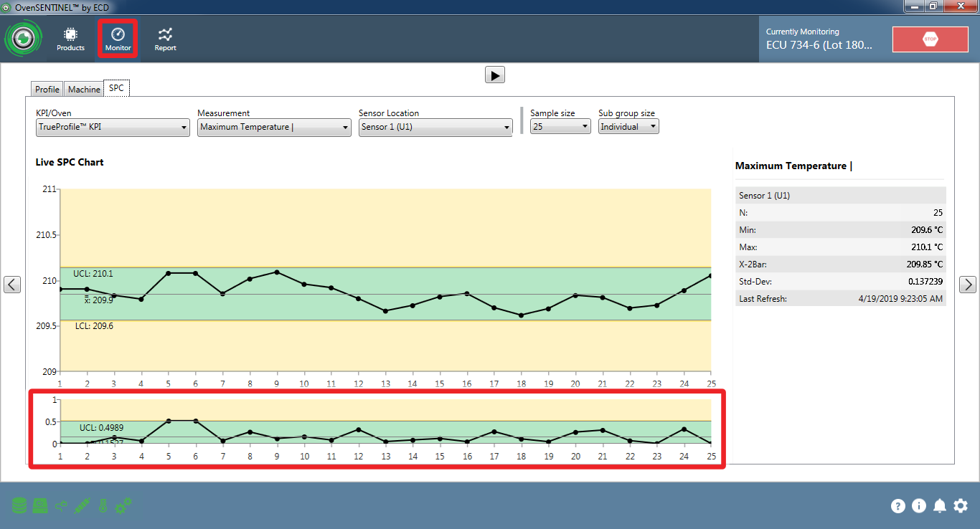980x529 pixels.
Task: Click the C: disk drive status icon
Action: (40, 506)
